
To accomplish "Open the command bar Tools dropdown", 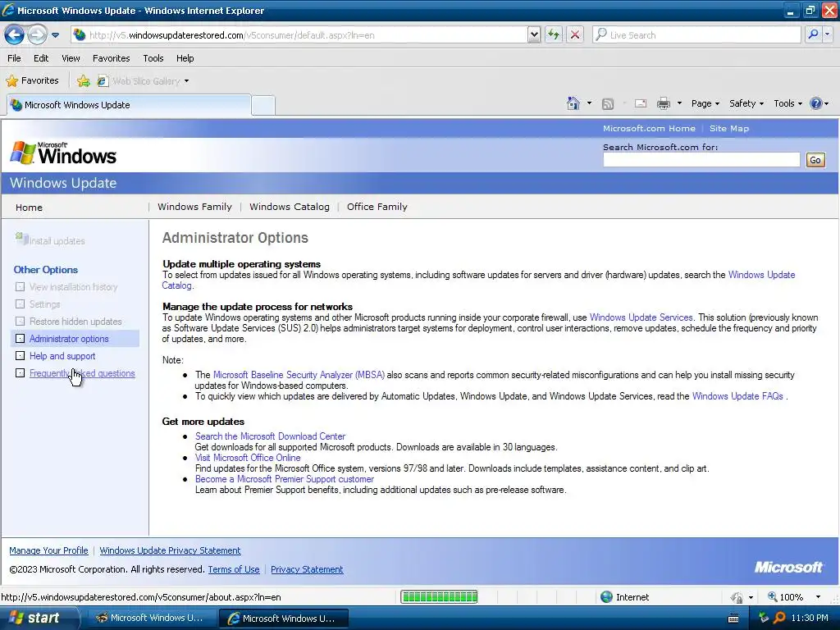I will pyautogui.click(x=787, y=103).
